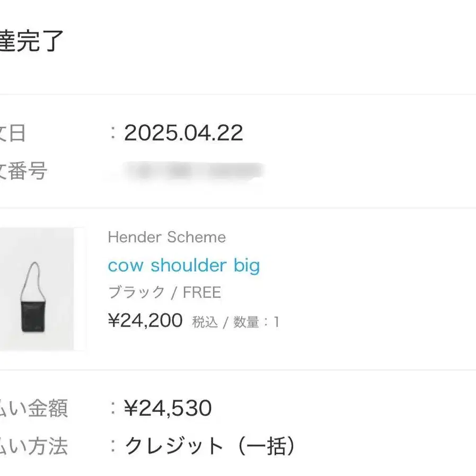
Task: Click the order date row label
Action: tap(12, 133)
